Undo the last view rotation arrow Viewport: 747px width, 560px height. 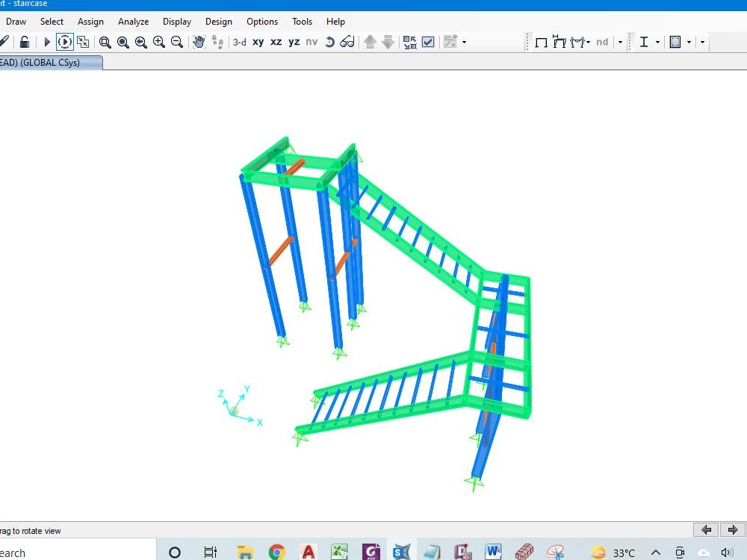point(329,42)
